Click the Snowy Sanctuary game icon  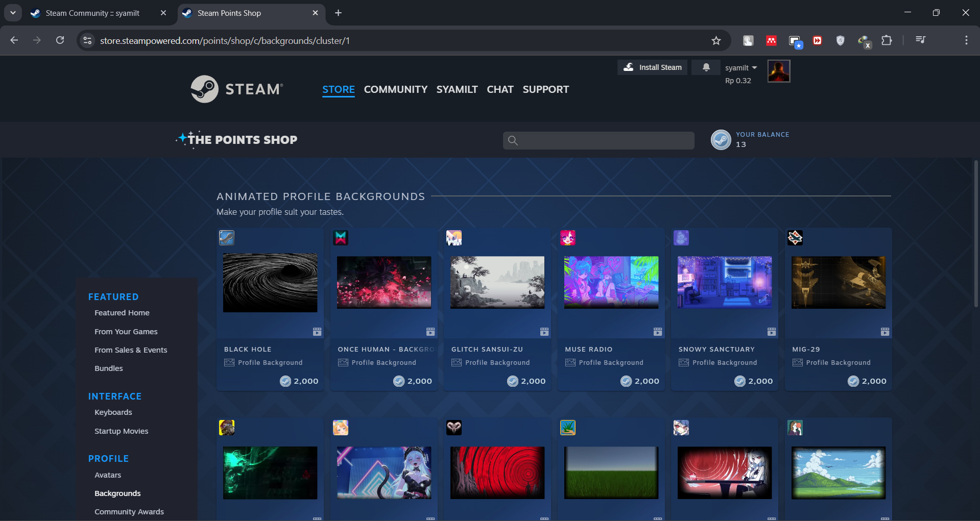point(681,237)
